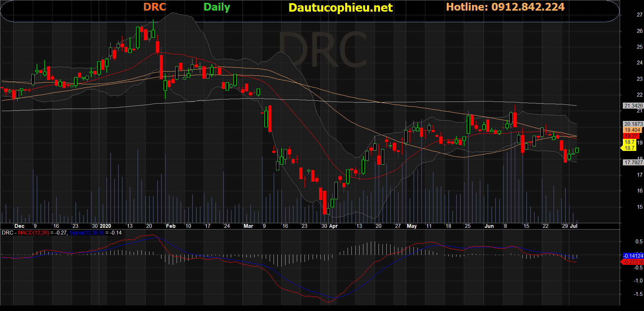Click the large gray DRC chart watermark
The image size is (644, 311).
pyautogui.click(x=323, y=50)
